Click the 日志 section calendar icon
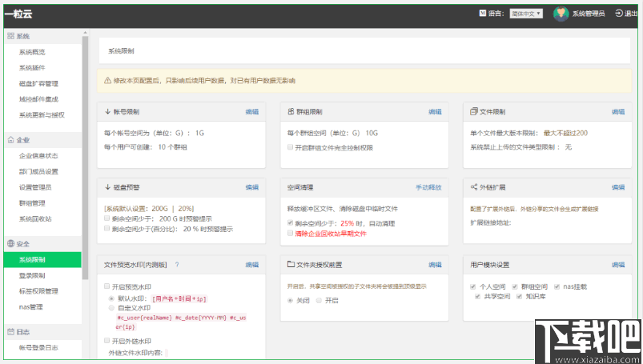 tap(10, 332)
